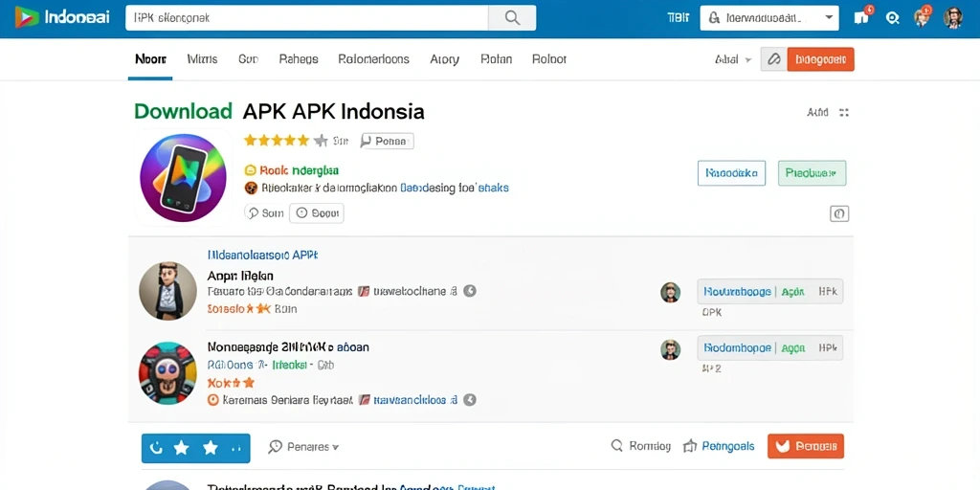
Task: Click the magnifier search button in header
Action: pyautogui.click(x=512, y=18)
